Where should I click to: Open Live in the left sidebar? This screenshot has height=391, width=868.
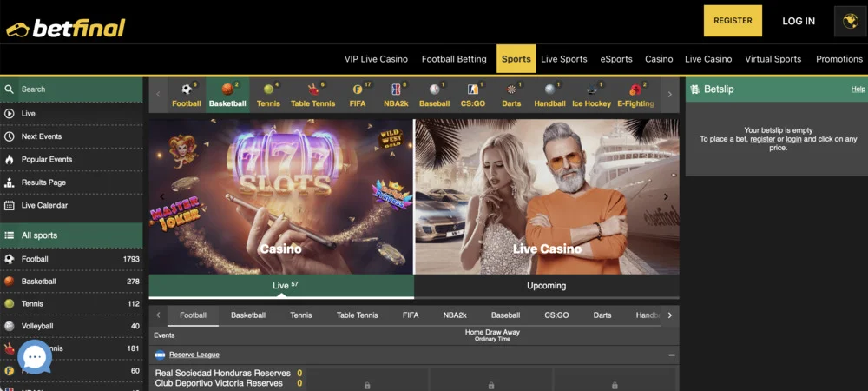click(x=71, y=114)
